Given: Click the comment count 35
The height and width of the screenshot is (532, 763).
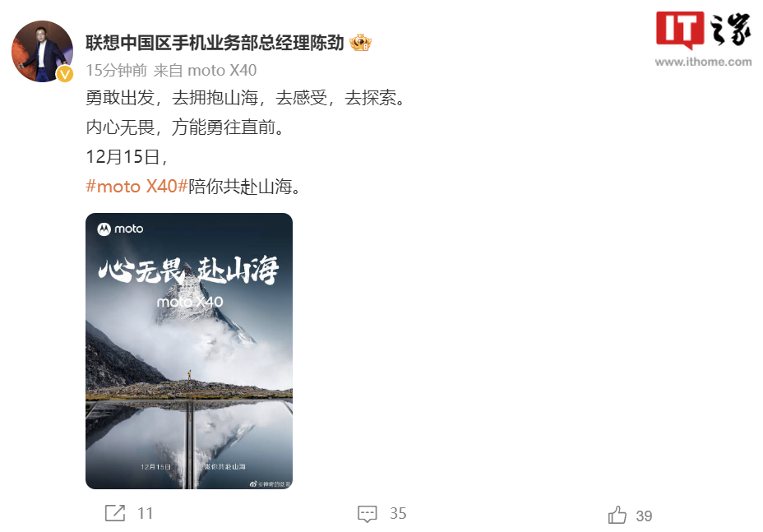Looking at the screenshot, I should (x=398, y=513).
